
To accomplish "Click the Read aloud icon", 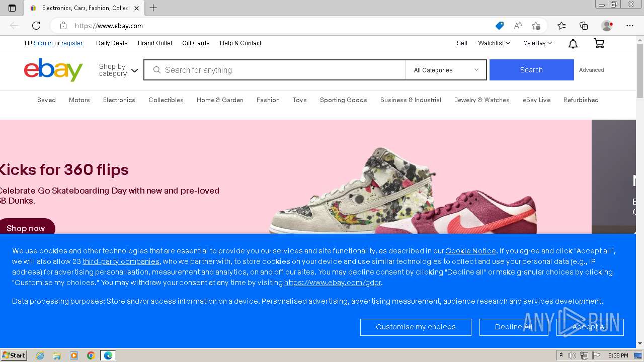I will point(517,26).
